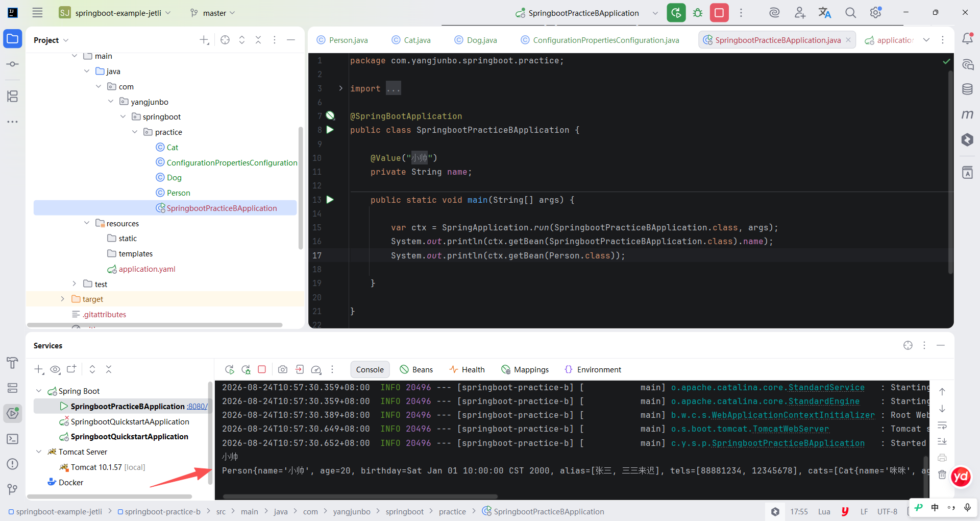The width and height of the screenshot is (980, 521).
Task: Switch to Person.java editor tab
Action: point(342,40)
